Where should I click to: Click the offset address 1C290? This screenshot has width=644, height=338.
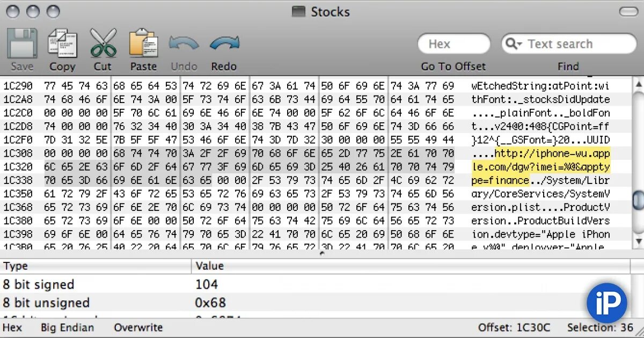[x=18, y=86]
